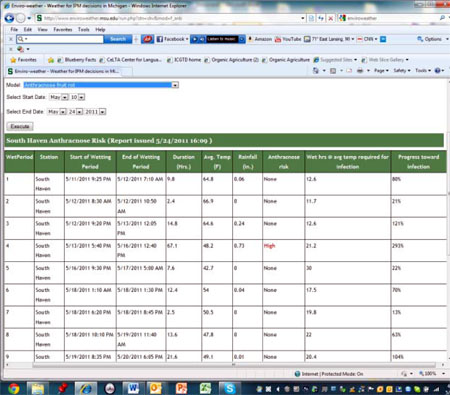Open the CeLTA Center favorites link
This screenshot has width=450, height=395.
(x=130, y=60)
